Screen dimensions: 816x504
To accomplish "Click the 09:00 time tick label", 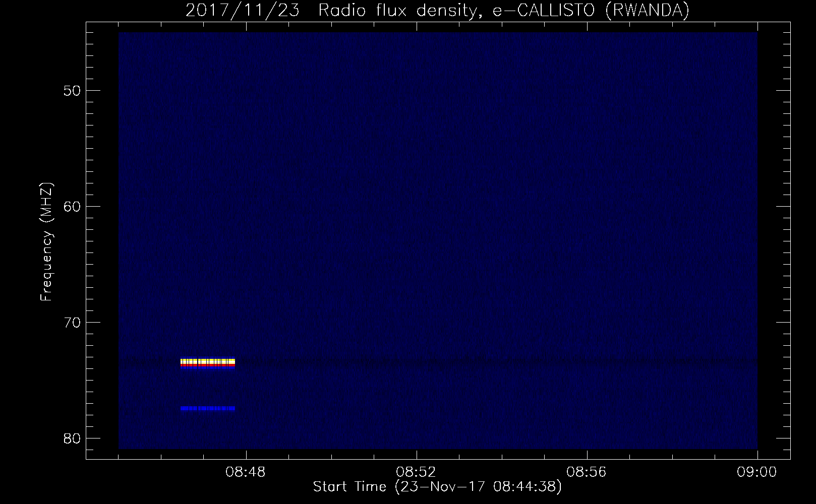I will pyautogui.click(x=757, y=472).
